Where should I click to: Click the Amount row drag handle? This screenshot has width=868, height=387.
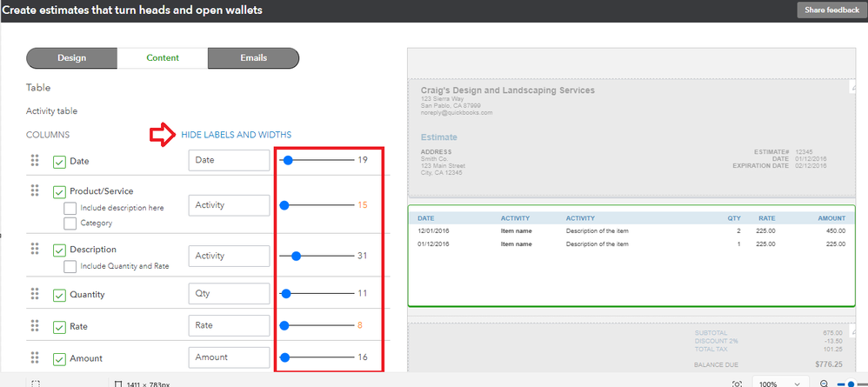click(x=35, y=357)
